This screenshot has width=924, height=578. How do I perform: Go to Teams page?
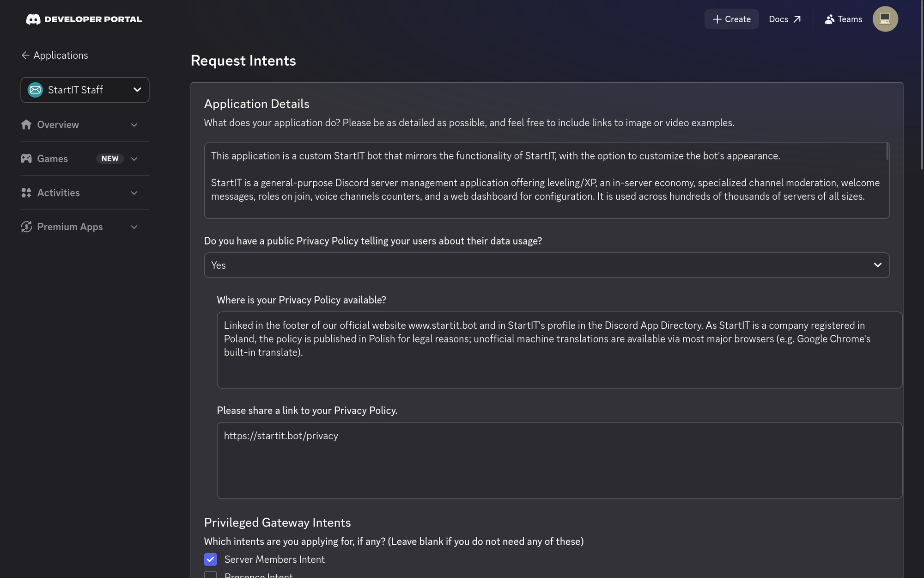coord(844,19)
